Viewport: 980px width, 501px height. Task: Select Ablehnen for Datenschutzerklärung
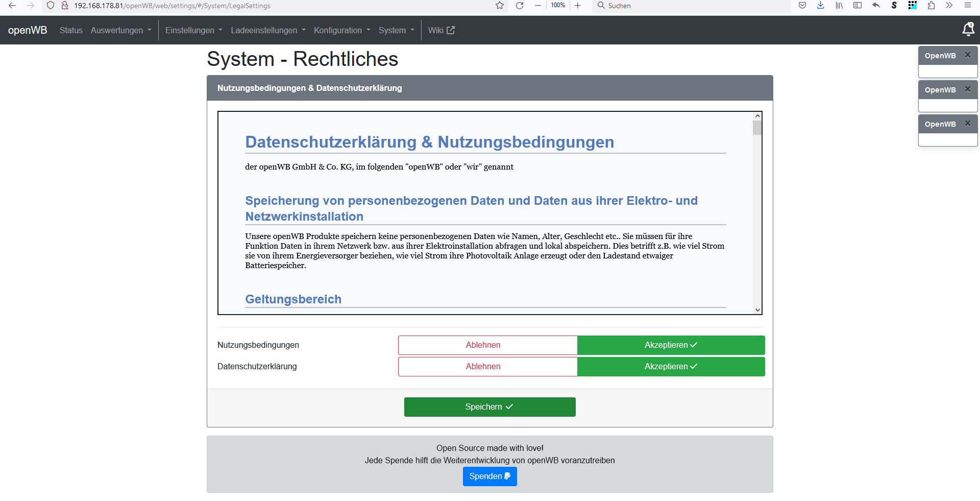pos(487,367)
